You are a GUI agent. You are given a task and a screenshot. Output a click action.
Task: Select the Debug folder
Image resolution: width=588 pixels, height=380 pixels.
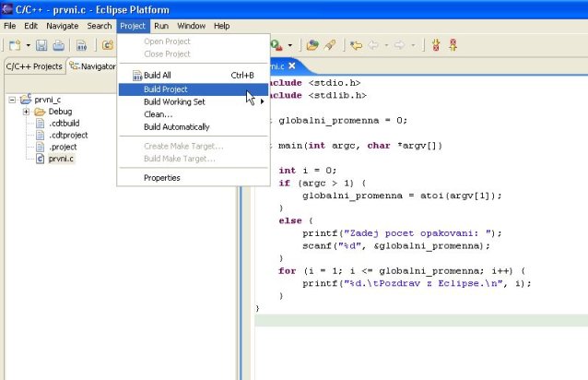pos(60,112)
